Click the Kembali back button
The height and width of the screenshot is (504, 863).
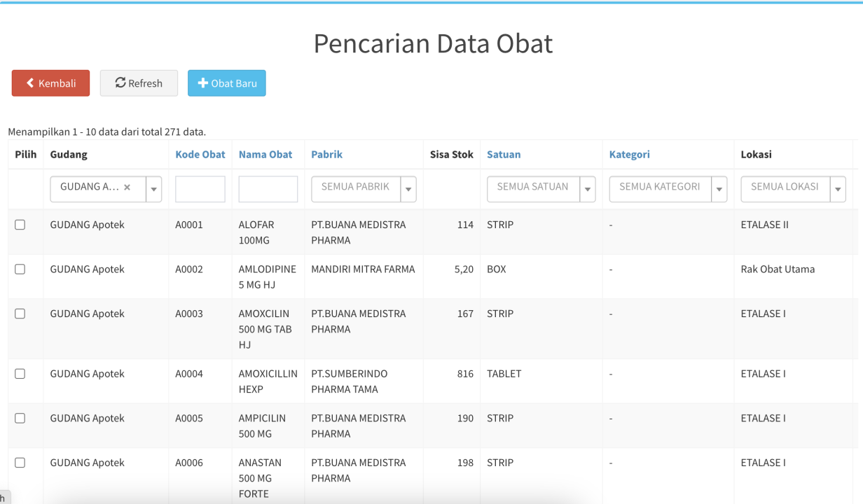click(50, 83)
